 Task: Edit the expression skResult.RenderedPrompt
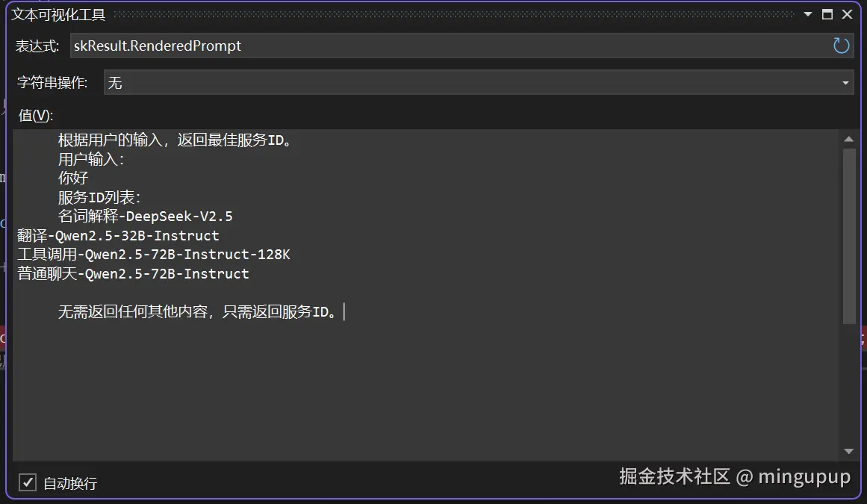pos(155,46)
